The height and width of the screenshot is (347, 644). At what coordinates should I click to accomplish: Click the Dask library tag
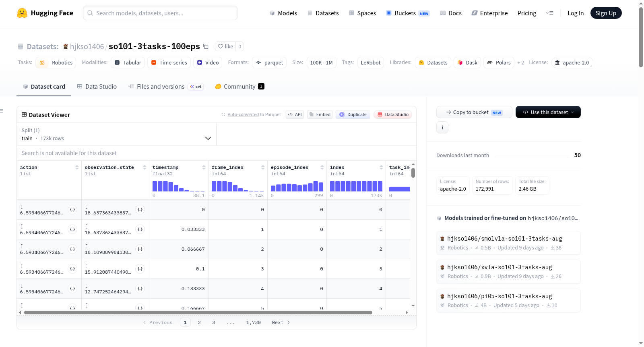[x=467, y=62]
